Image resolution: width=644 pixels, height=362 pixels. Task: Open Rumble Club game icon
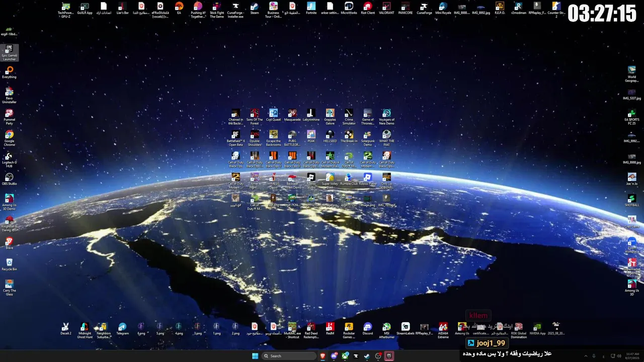349,179
